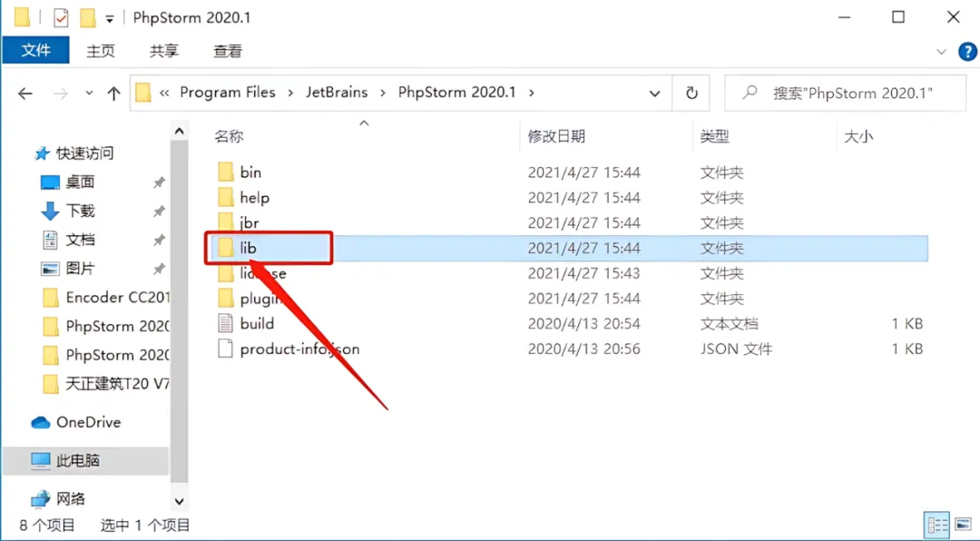This screenshot has height=541, width=980.
Task: Select the help folder icon
Action: (226, 198)
